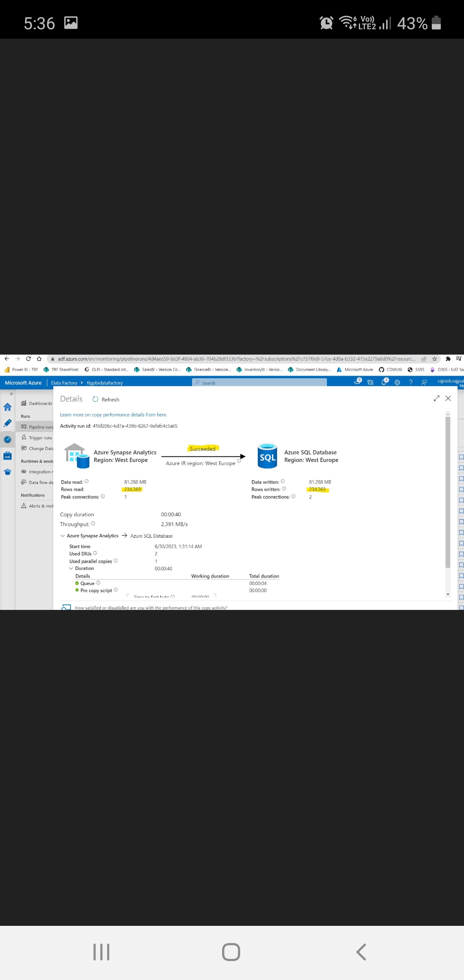Viewport: 464px width, 980px height.
Task: Go to browser home icon
Action: [x=39, y=358]
